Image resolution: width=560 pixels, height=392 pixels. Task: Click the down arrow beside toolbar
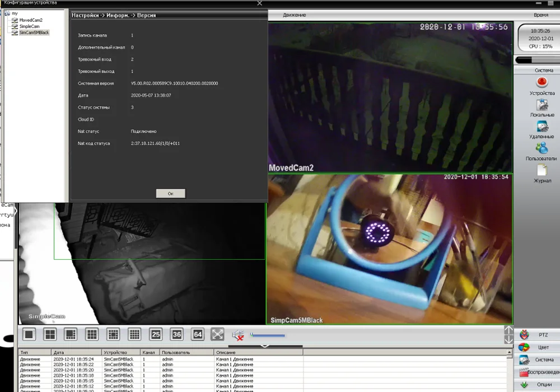508,339
